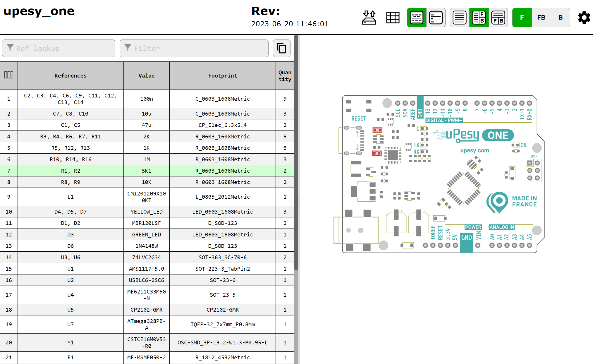Screen dimensions: 593x364
Task: Switch to BOM left-right layout icon
Action: 479,18
